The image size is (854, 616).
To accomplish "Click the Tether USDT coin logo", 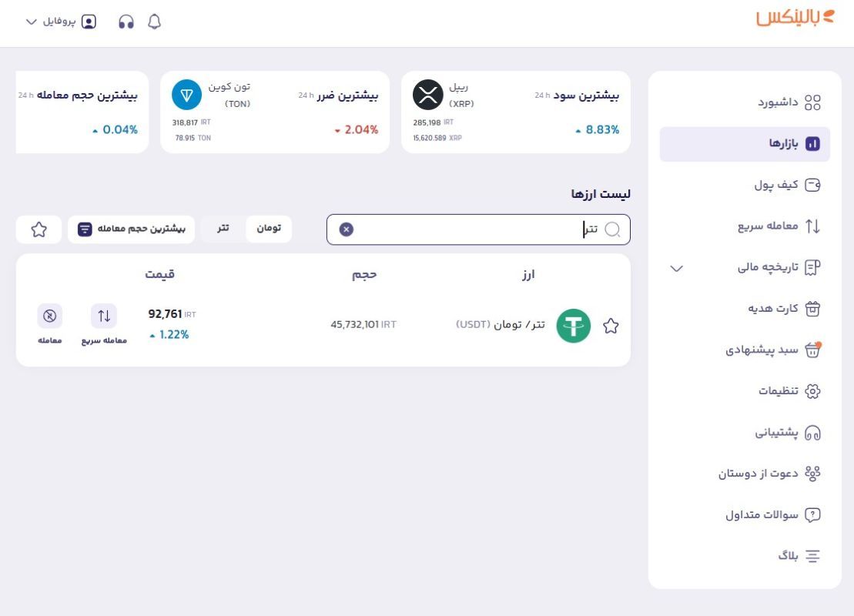I will pos(573,326).
